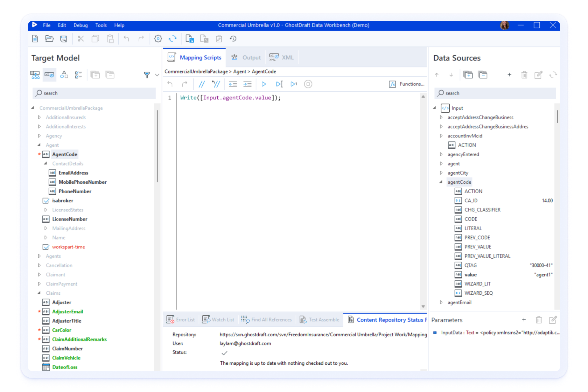588x392 pixels.
Task: Click the Comment lines icon in script toolbar
Action: tap(202, 84)
